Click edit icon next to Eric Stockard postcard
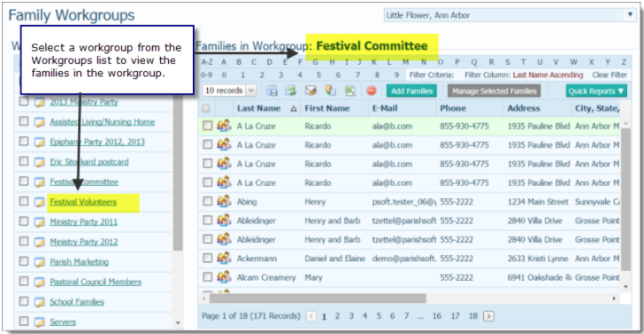The width and height of the screenshot is (644, 334). [40, 162]
